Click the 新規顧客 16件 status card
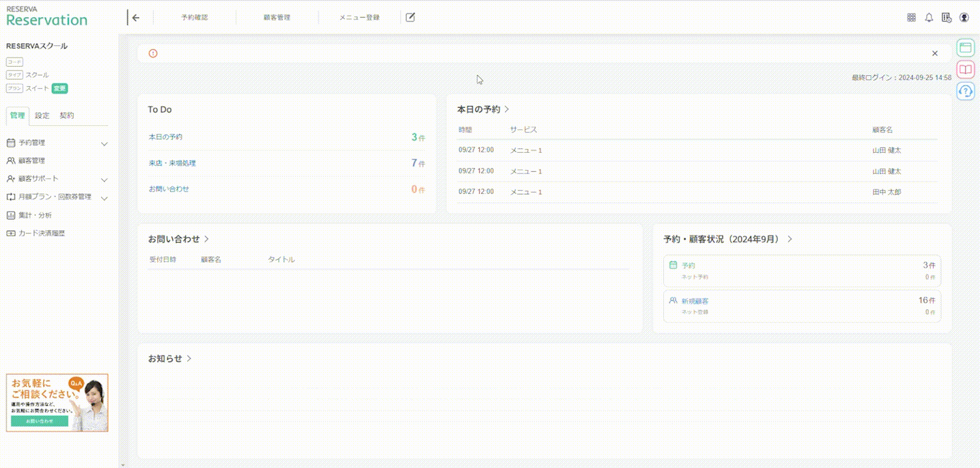 (x=802, y=306)
